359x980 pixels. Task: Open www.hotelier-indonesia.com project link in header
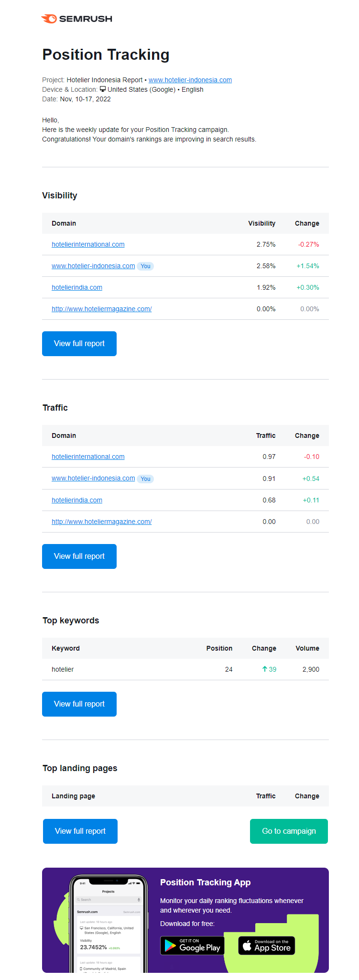(x=190, y=80)
